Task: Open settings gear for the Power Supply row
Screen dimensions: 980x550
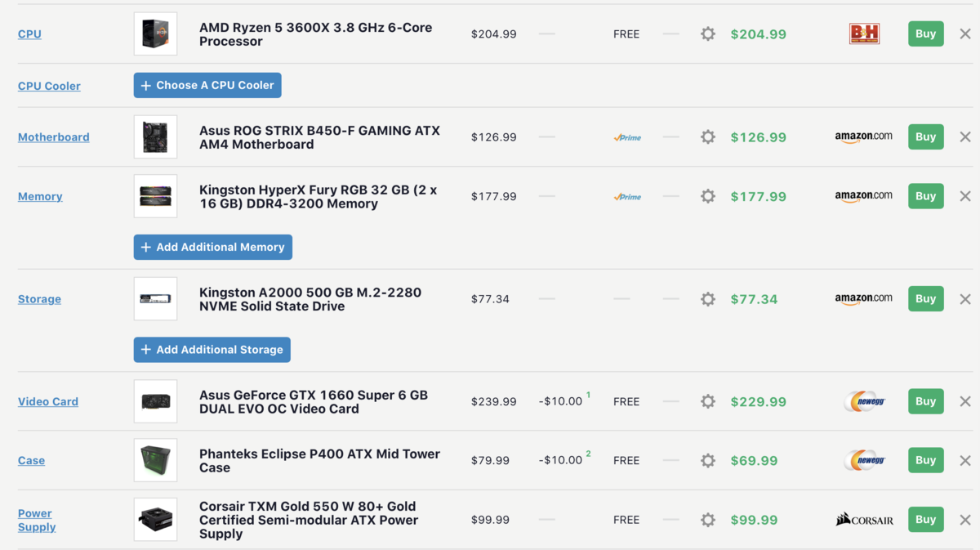Action: (708, 520)
